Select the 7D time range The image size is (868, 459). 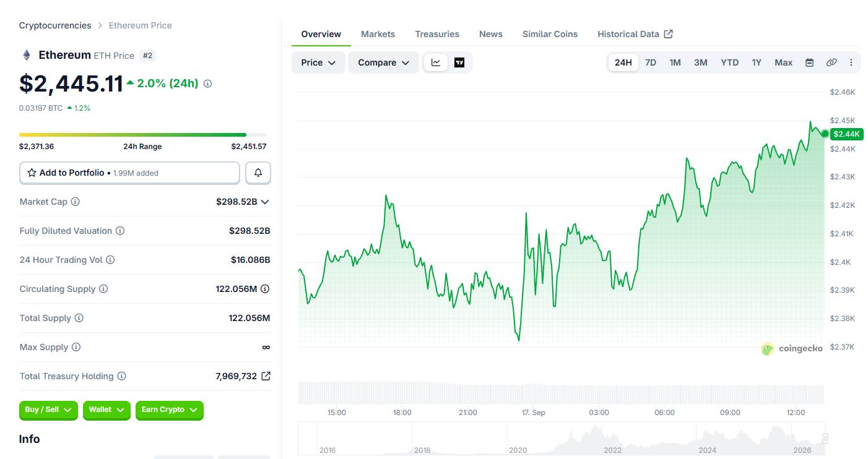[651, 62]
